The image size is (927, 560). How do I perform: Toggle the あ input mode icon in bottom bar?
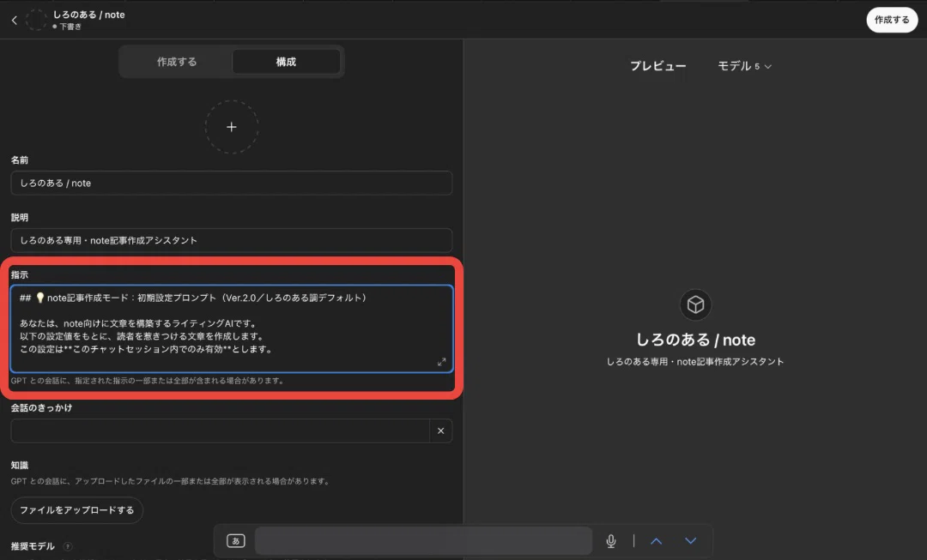(x=236, y=540)
